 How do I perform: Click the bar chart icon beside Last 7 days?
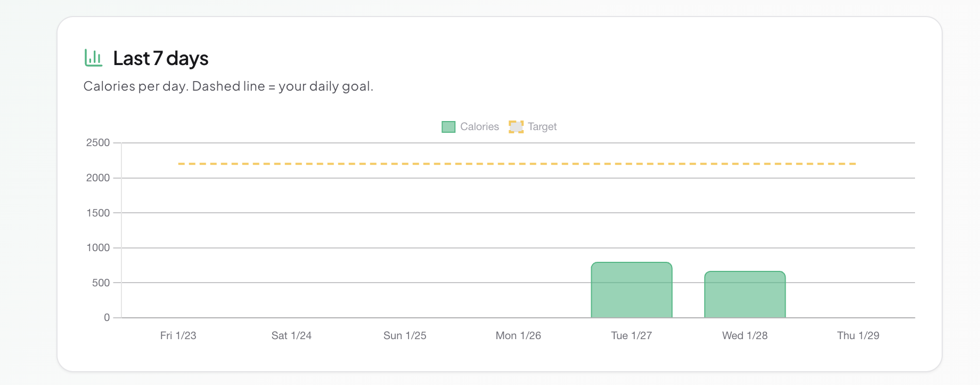(93, 58)
